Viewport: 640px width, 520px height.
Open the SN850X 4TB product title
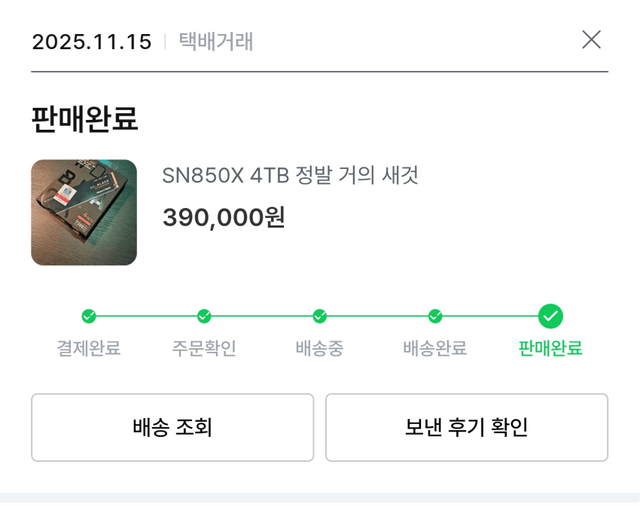point(290,176)
